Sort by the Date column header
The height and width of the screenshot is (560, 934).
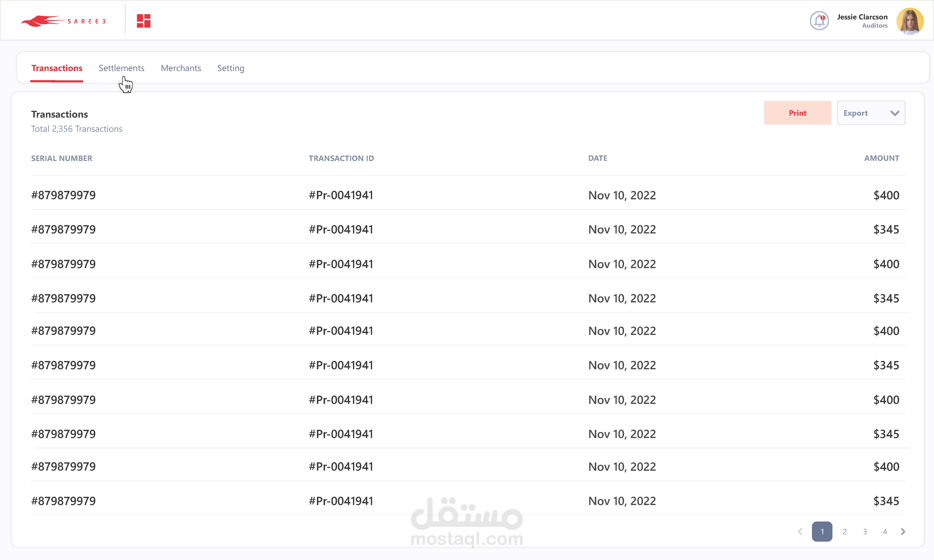(597, 158)
